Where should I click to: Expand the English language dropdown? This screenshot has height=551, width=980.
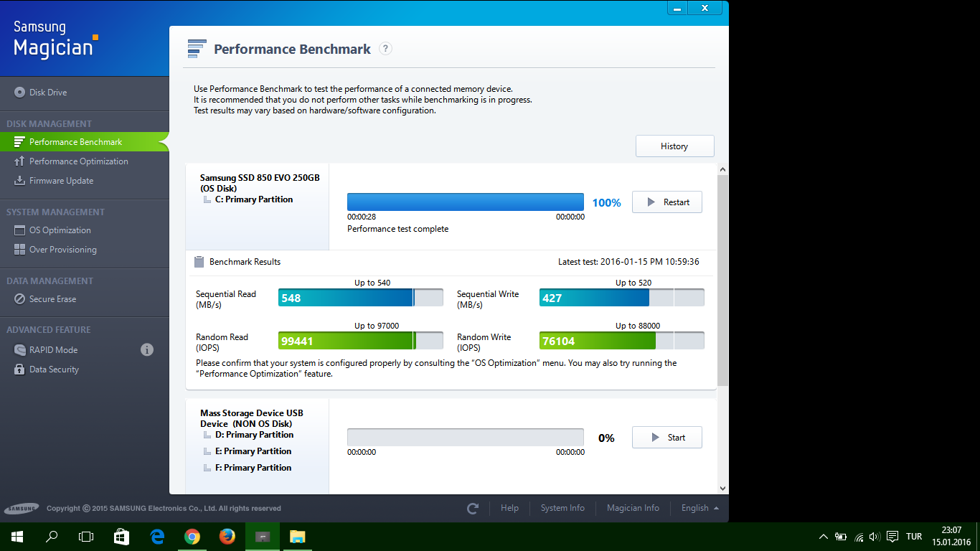[700, 508]
